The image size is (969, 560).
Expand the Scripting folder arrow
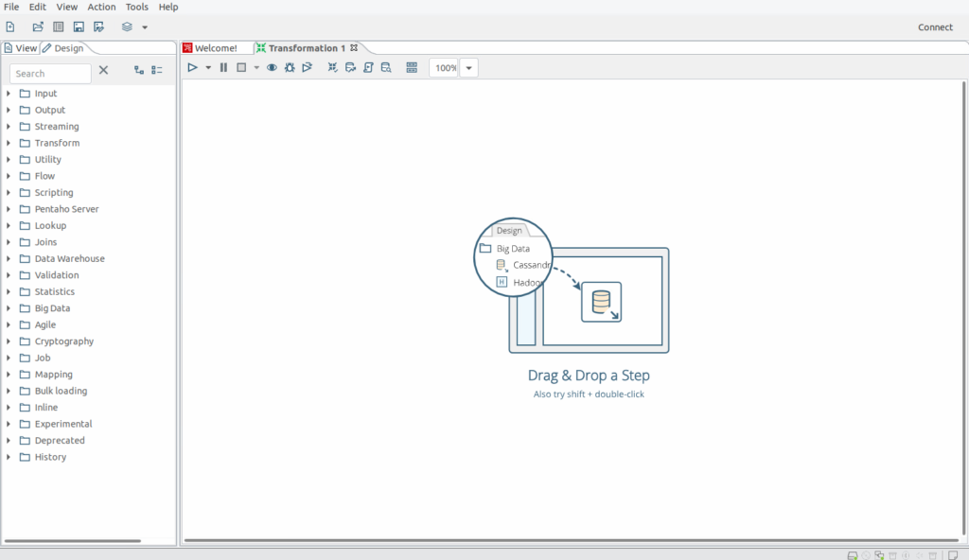pyautogui.click(x=9, y=192)
